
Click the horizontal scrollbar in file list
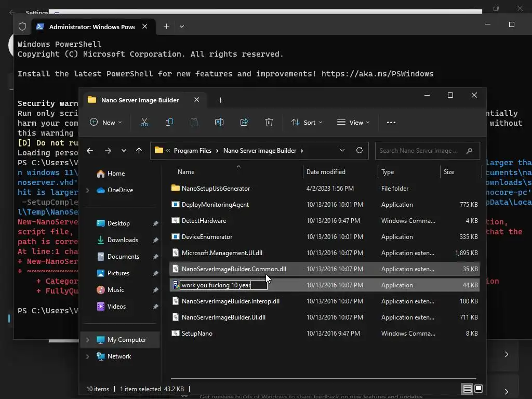point(323,378)
